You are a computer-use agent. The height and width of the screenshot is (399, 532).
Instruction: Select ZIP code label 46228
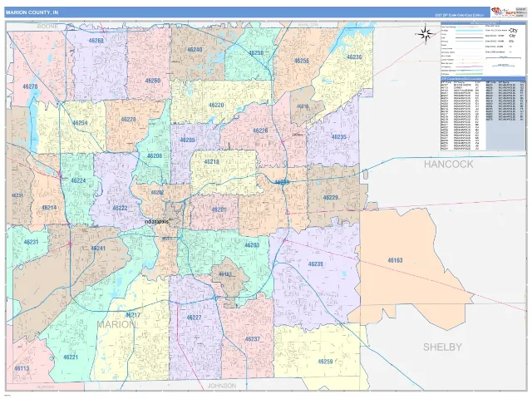(x=128, y=120)
